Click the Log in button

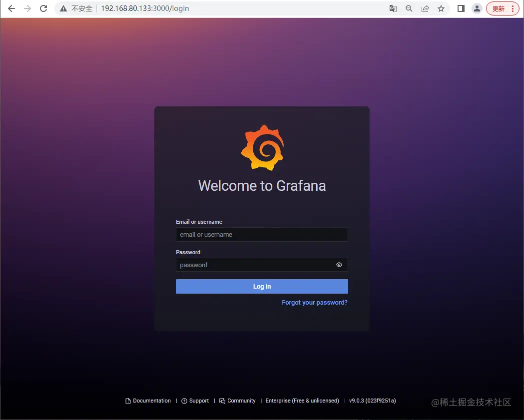coord(262,286)
